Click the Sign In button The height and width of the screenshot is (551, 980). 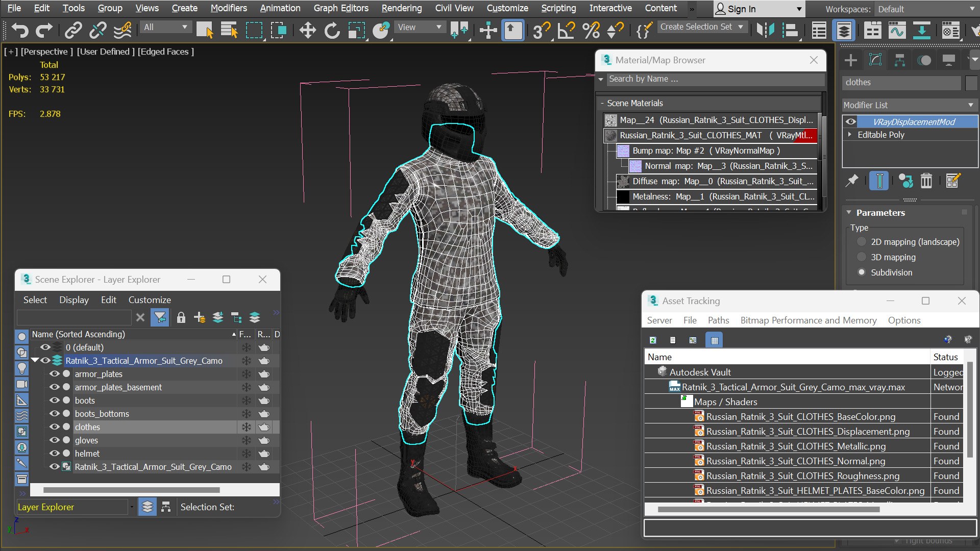coord(758,9)
